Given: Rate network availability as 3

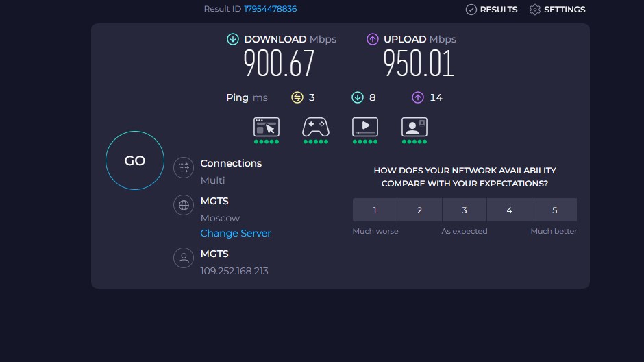Looking at the screenshot, I should coord(465,210).
